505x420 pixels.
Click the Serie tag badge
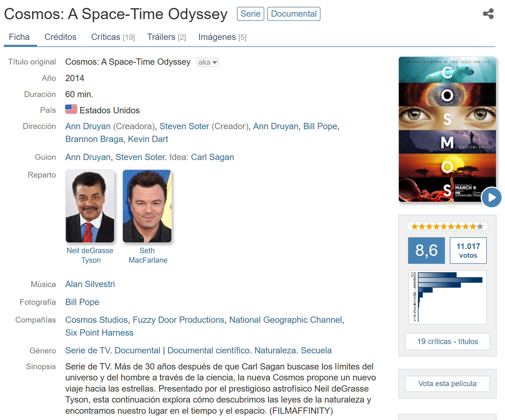tap(250, 14)
